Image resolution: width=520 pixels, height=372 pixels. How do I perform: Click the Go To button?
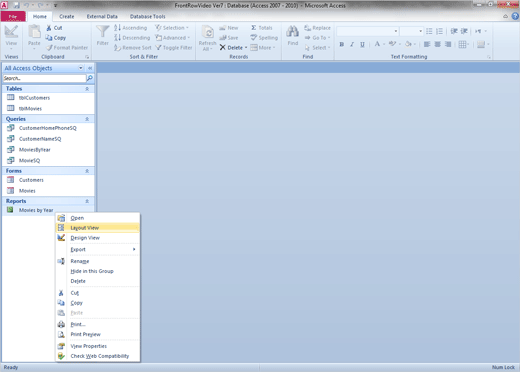pos(317,38)
